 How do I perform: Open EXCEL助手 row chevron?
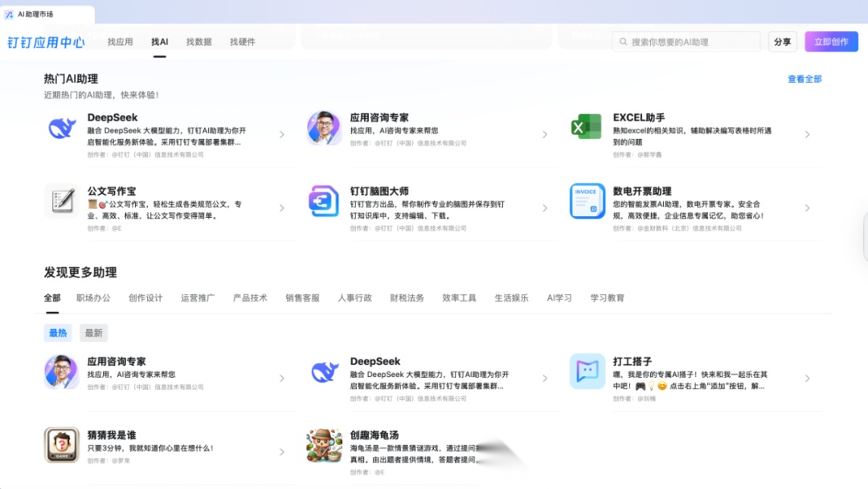click(x=807, y=134)
